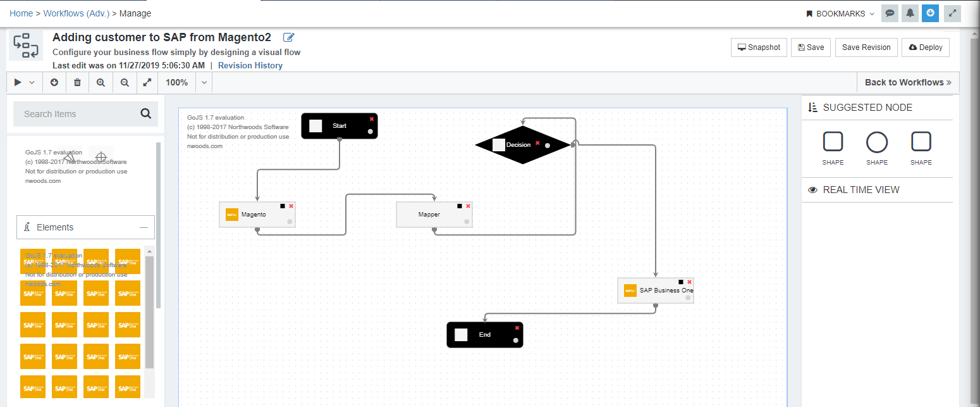Remove the Decision node with red X
The height and width of the screenshot is (407, 980).
[x=537, y=143]
